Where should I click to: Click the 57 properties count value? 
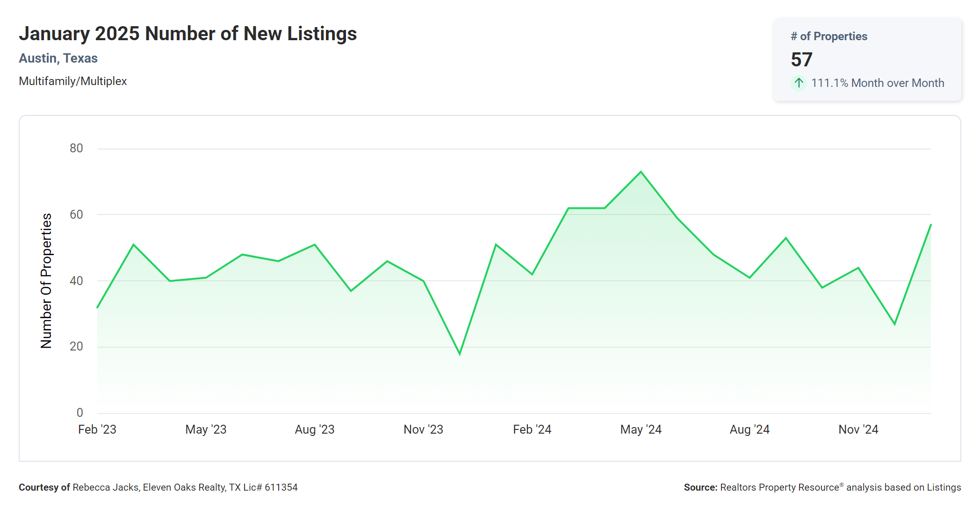[801, 59]
